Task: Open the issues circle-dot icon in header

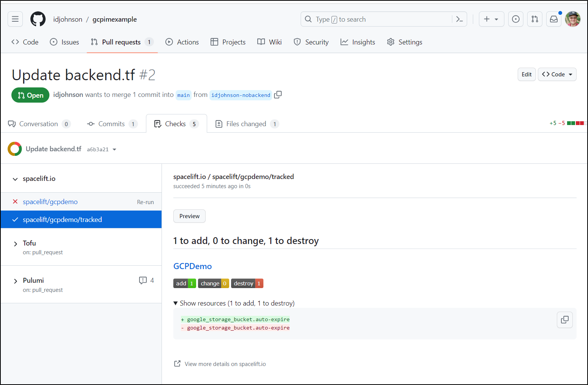Action: click(x=516, y=19)
